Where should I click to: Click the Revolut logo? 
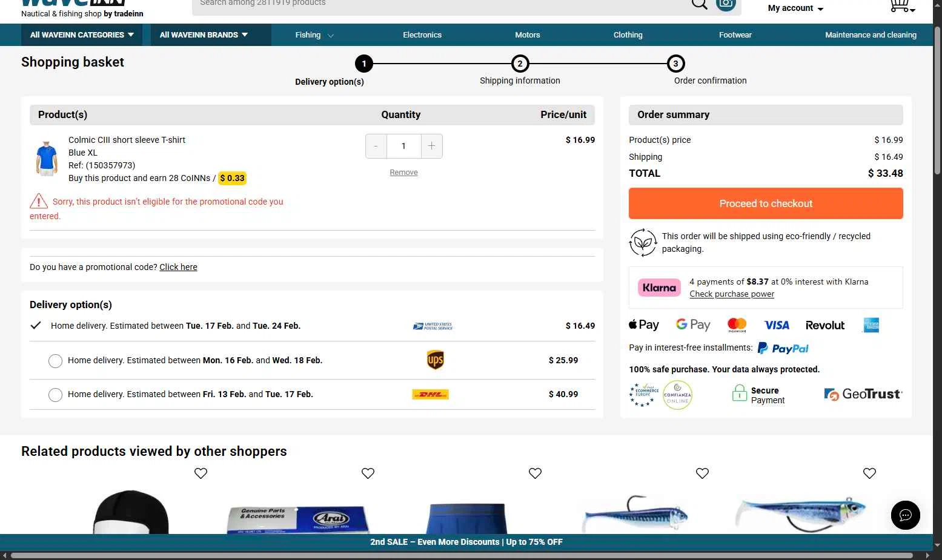pos(825,325)
